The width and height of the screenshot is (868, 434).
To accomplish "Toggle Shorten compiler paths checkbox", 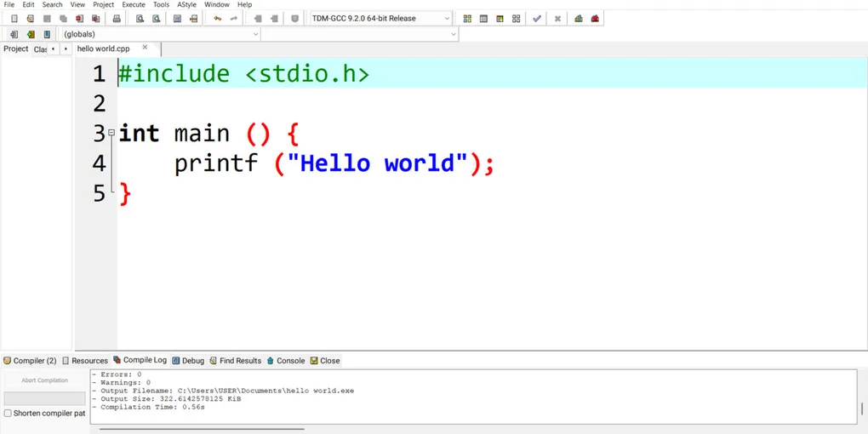I will 8,413.
